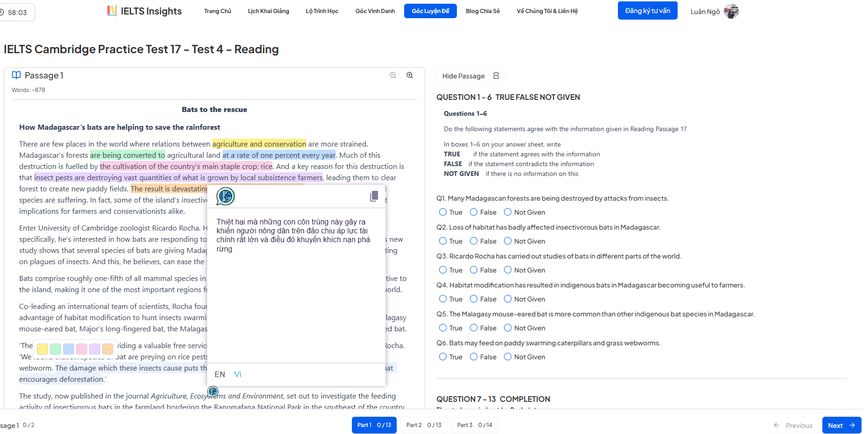Click the zoom in magnifier icon

pos(410,75)
